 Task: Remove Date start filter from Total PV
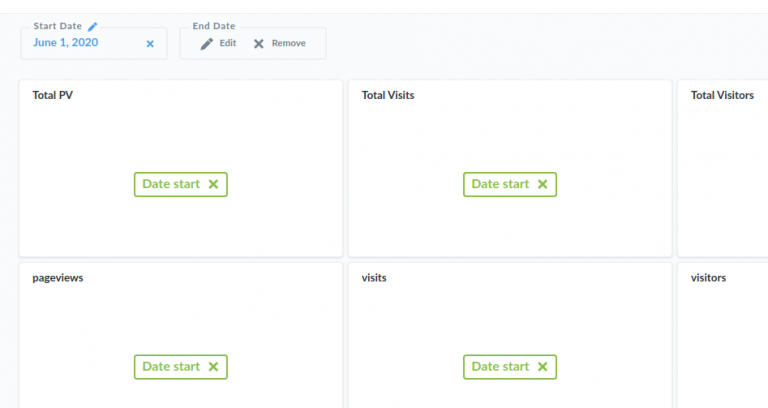click(213, 184)
